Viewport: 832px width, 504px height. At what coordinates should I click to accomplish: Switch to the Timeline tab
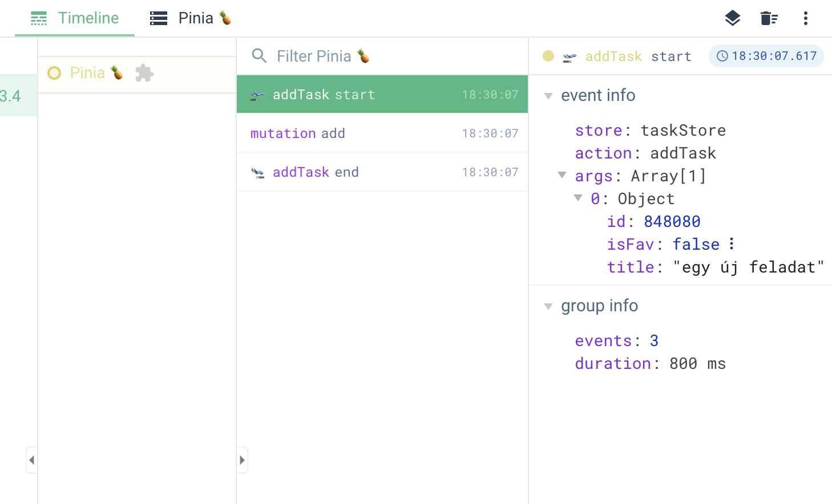coord(75,18)
